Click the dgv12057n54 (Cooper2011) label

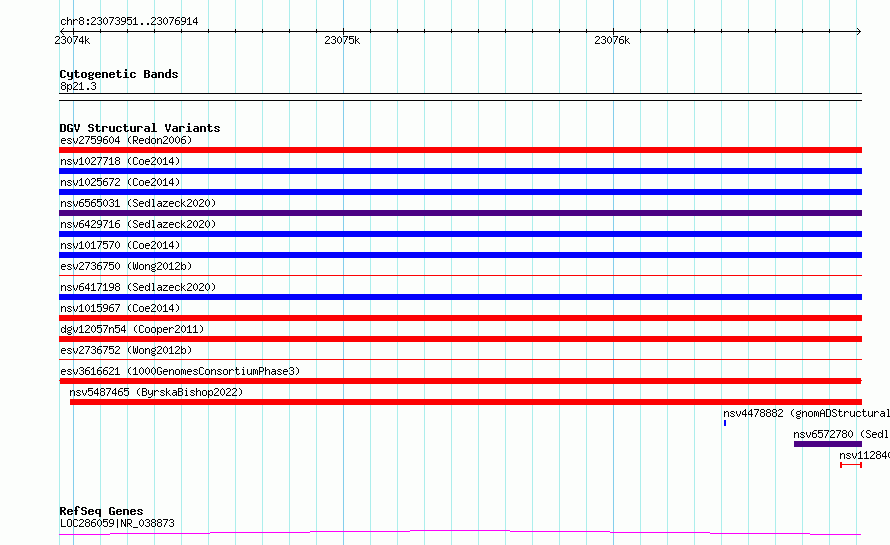click(x=132, y=329)
